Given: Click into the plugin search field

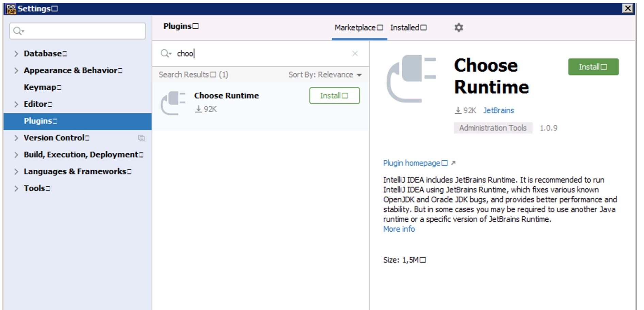Looking at the screenshot, I should [x=260, y=53].
